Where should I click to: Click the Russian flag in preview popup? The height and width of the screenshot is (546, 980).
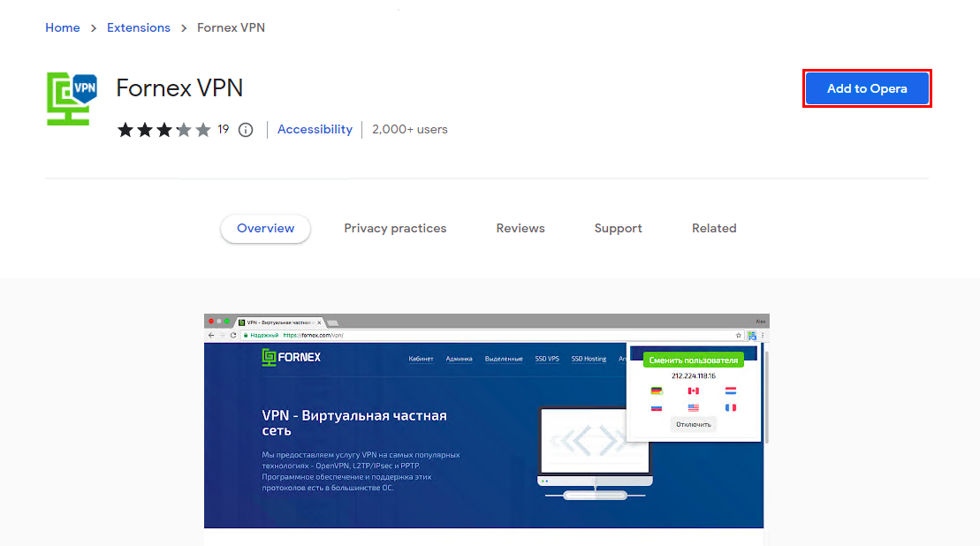(657, 408)
